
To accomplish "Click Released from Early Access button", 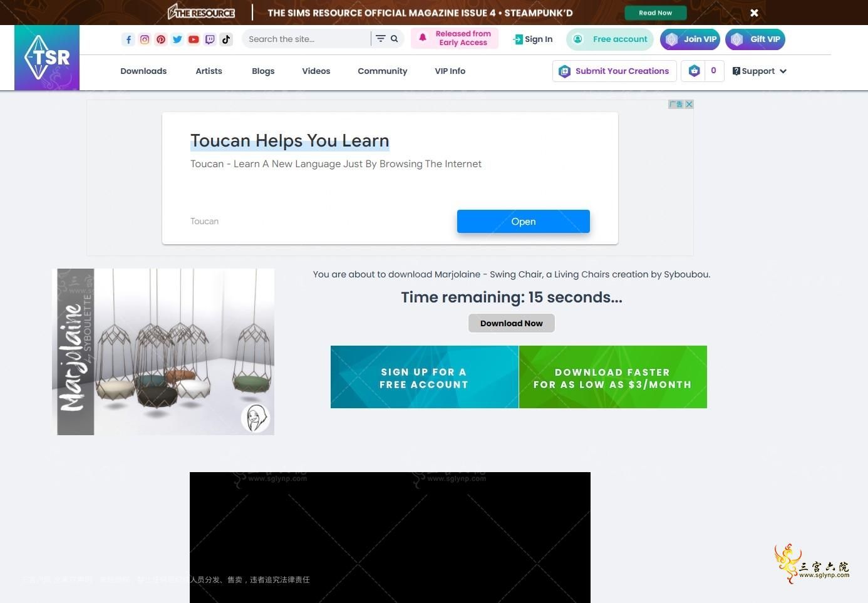I will click(455, 38).
